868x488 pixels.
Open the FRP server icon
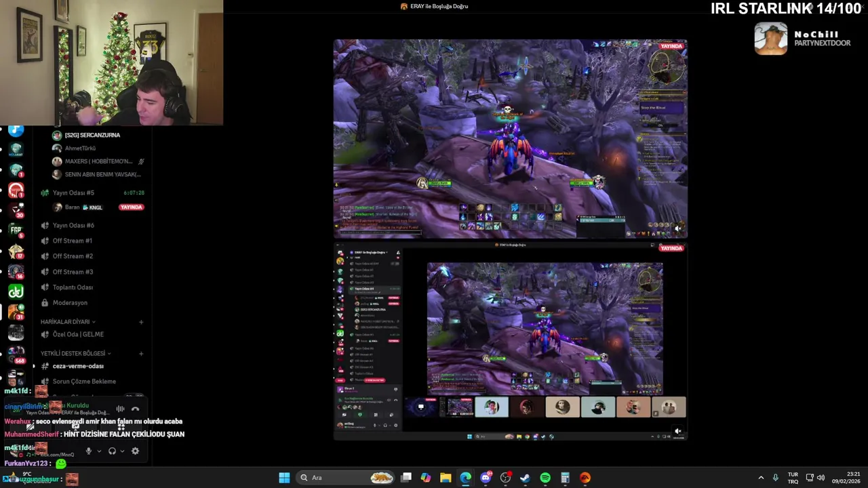[x=16, y=230]
